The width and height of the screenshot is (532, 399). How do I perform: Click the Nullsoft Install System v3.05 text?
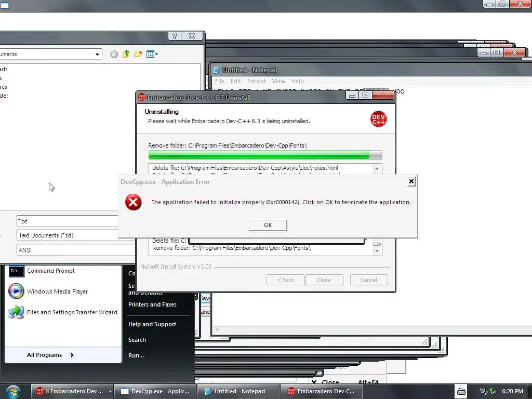click(176, 267)
